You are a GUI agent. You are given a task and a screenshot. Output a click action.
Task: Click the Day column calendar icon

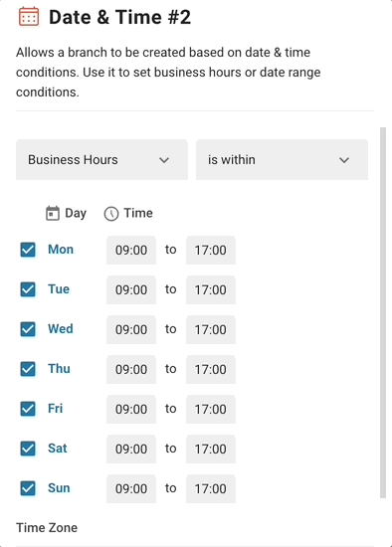click(53, 213)
